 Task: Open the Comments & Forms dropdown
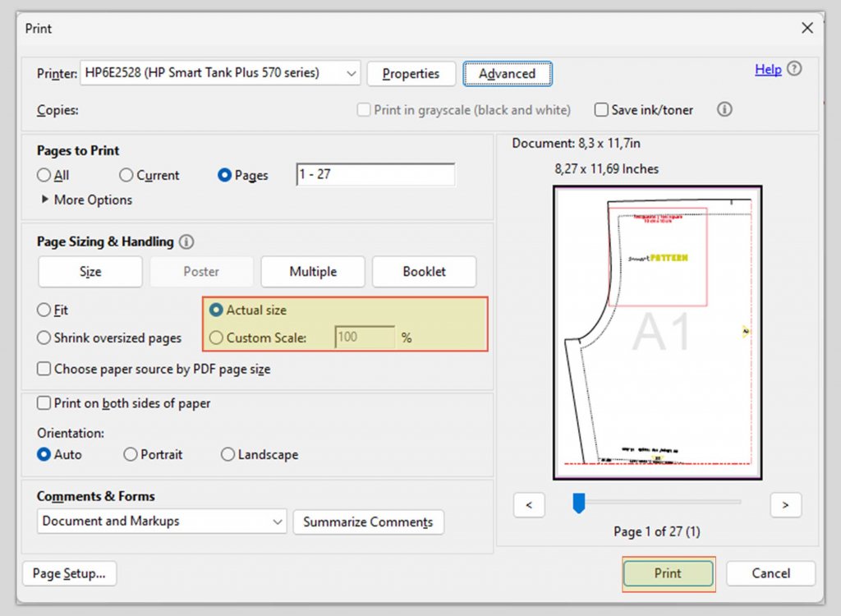pyautogui.click(x=277, y=522)
